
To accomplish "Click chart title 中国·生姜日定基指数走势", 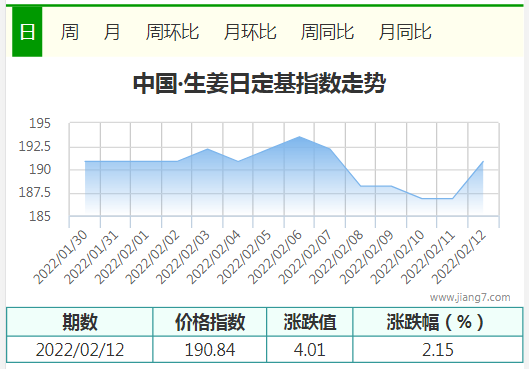I will pos(259,83).
